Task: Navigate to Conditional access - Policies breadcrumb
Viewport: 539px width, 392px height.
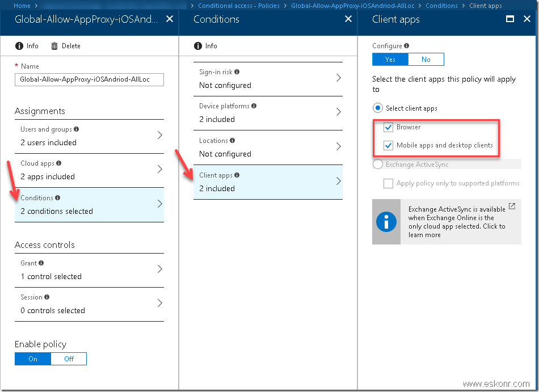Action: click(238, 5)
